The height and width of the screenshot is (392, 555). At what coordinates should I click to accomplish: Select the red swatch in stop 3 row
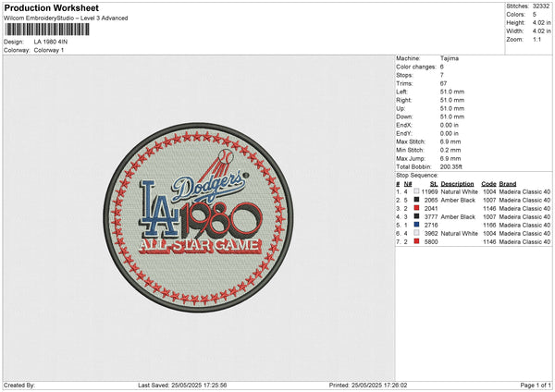pyautogui.click(x=416, y=208)
